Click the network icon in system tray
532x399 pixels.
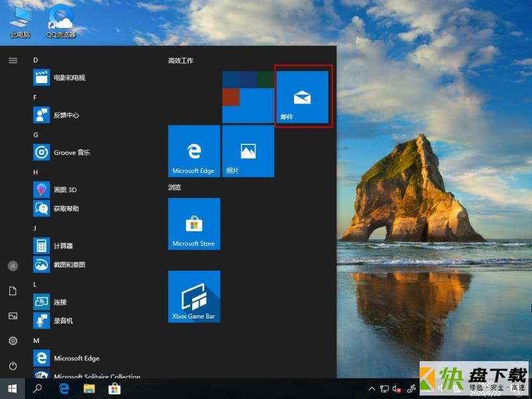tap(384, 389)
